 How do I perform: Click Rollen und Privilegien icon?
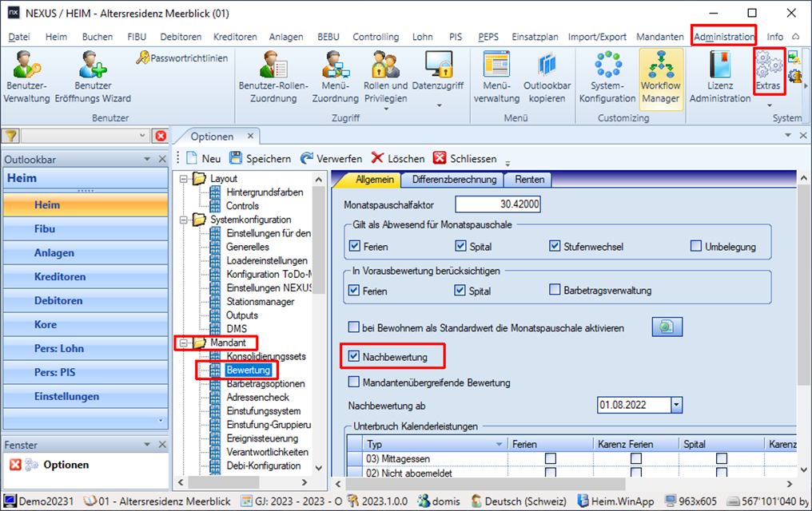[385, 65]
